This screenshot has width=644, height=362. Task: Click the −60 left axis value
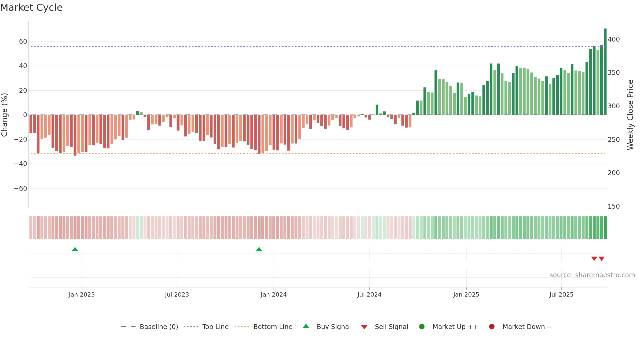(x=21, y=189)
